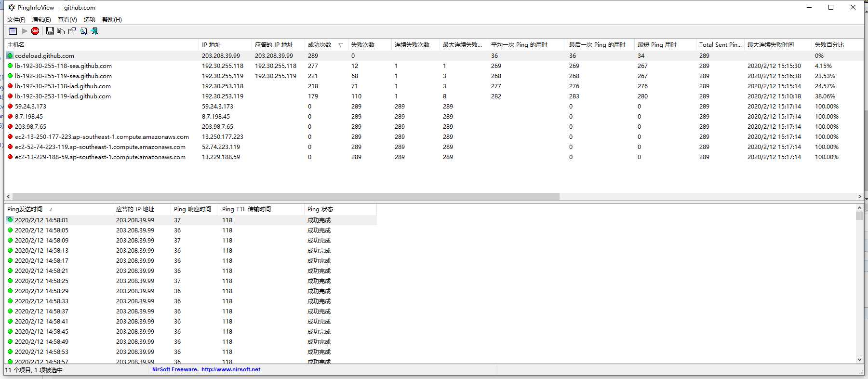Click the 成功完成 status of ping 14:58:29

click(x=319, y=291)
